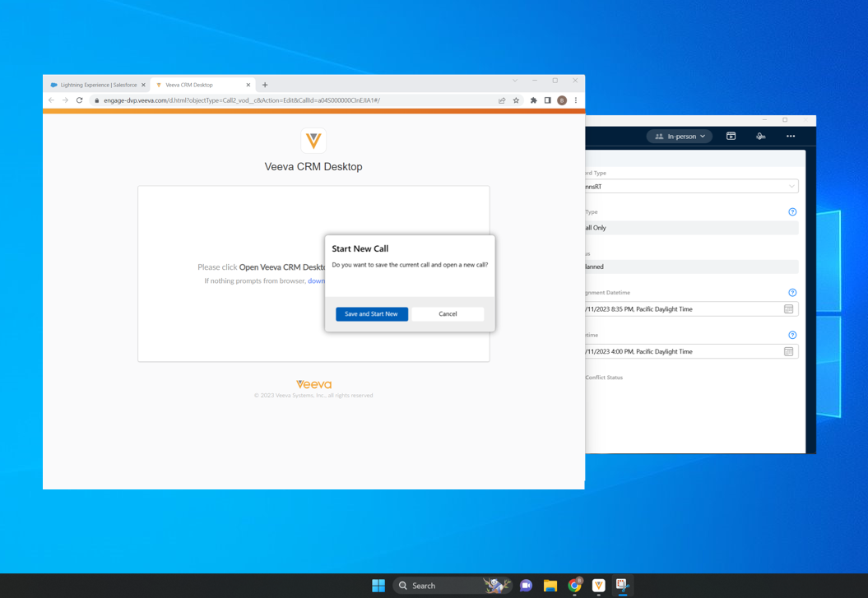Open a new browser tab
Image resolution: width=868 pixels, height=598 pixels.
(x=265, y=85)
